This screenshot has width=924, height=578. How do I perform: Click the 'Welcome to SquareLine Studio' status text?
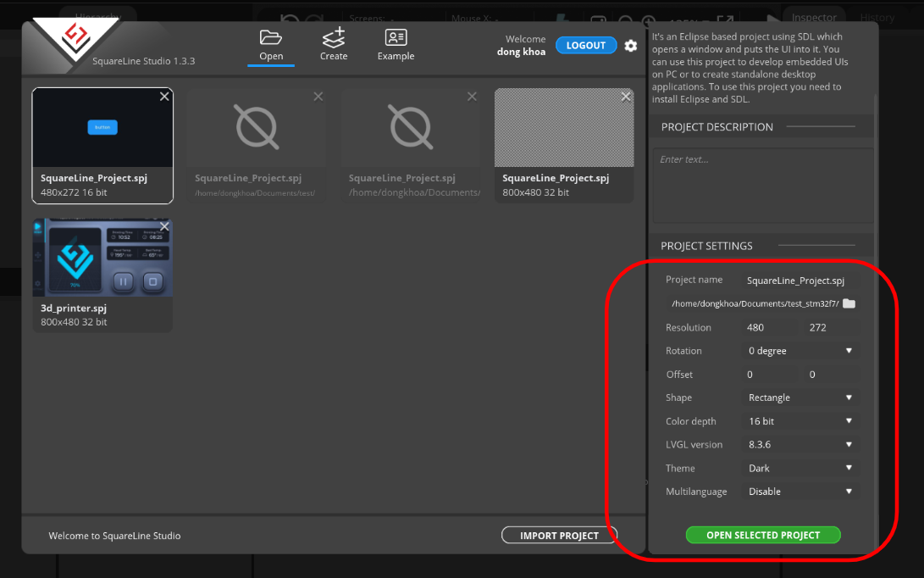point(114,536)
